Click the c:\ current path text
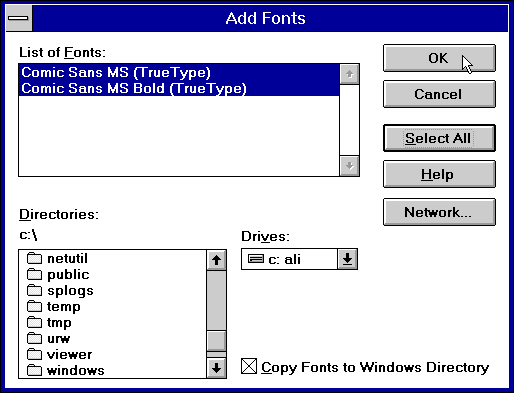This screenshot has height=393, width=514. (28, 235)
